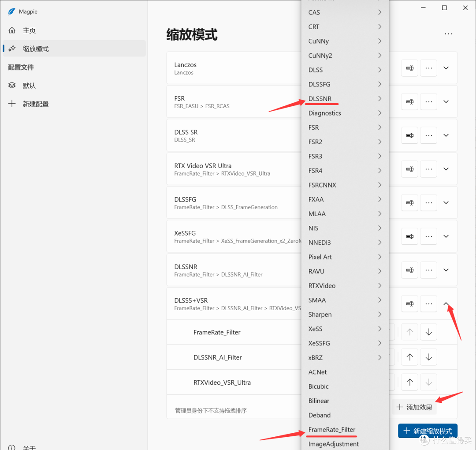This screenshot has height=450, width=476.
Task: Open the FSR4 submenu
Action: pos(345,171)
